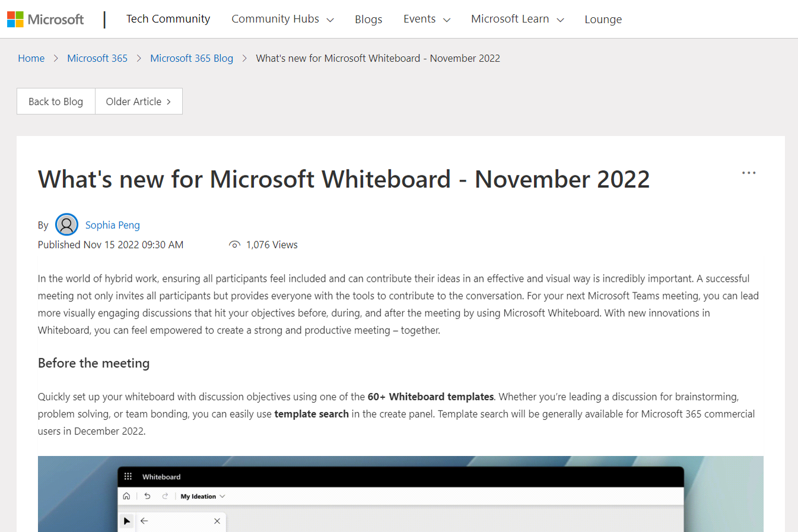Select the cursor arrow tool in Whiteboard
The height and width of the screenshot is (532, 798).
point(126,521)
